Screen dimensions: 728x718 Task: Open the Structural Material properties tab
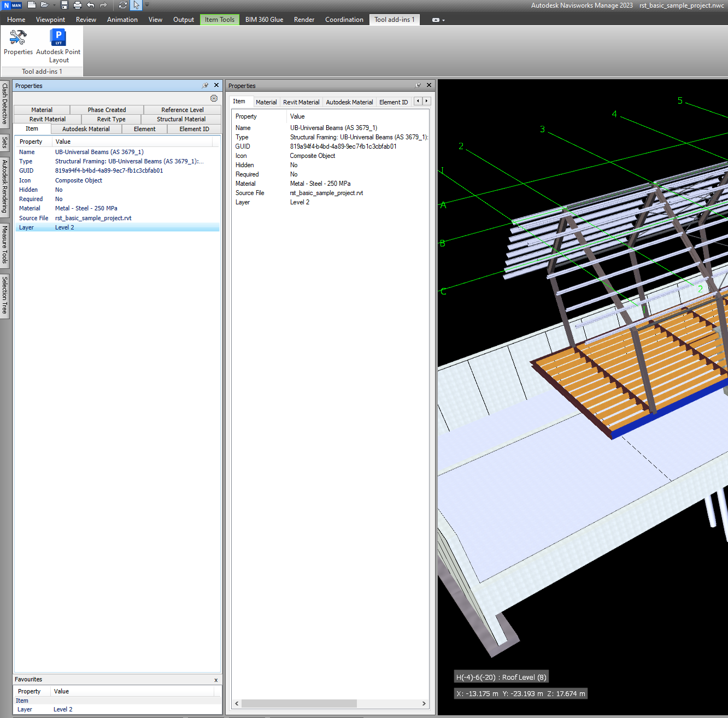coord(181,119)
